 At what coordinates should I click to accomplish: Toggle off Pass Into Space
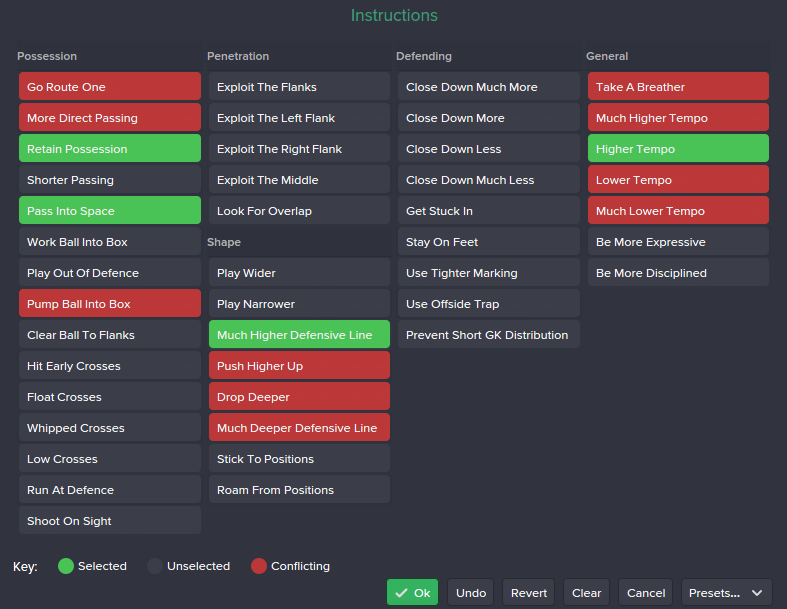tap(110, 210)
